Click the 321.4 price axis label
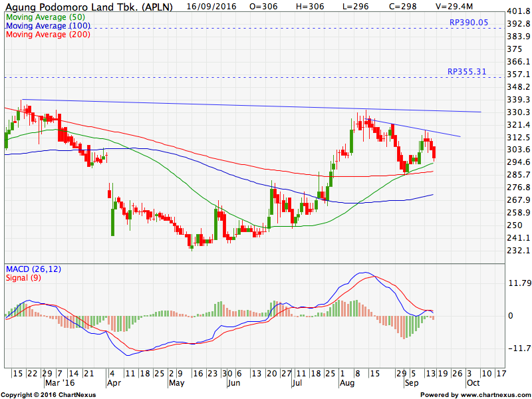532x399 pixels. (x=518, y=125)
